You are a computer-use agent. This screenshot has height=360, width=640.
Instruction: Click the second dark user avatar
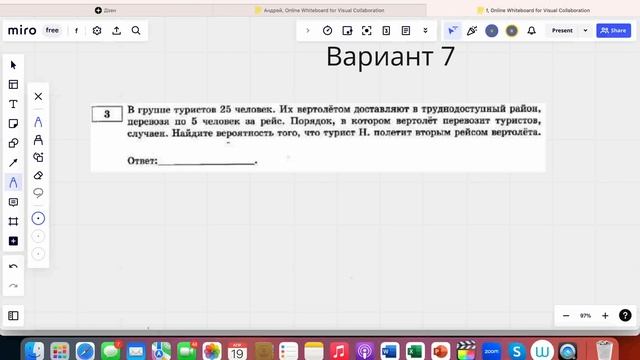tap(512, 31)
